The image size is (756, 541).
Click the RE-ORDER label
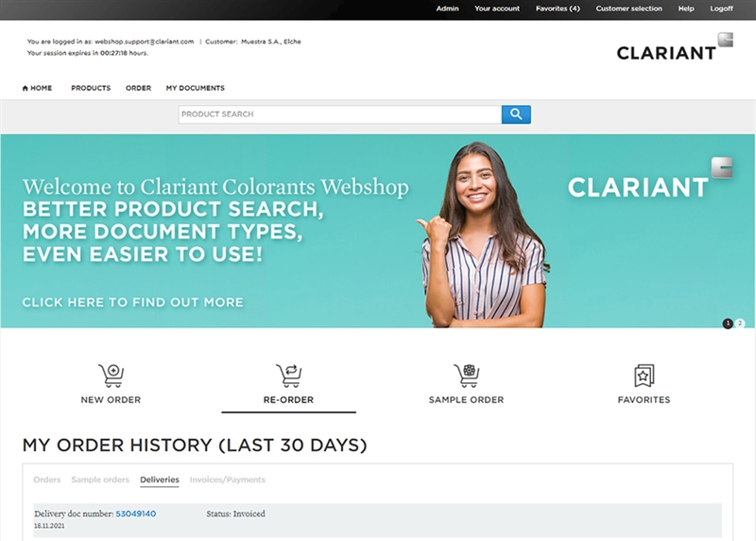[x=288, y=400]
